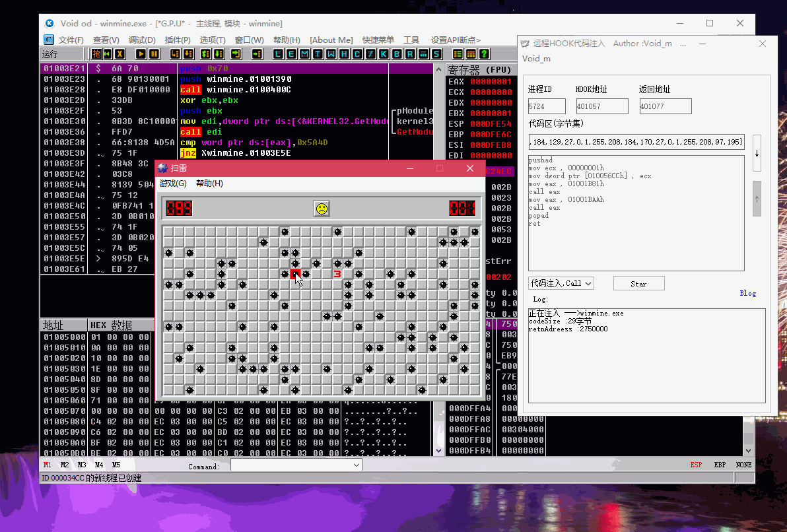Click the up arrow button beside assembly box
The image size is (787, 532).
(757, 199)
